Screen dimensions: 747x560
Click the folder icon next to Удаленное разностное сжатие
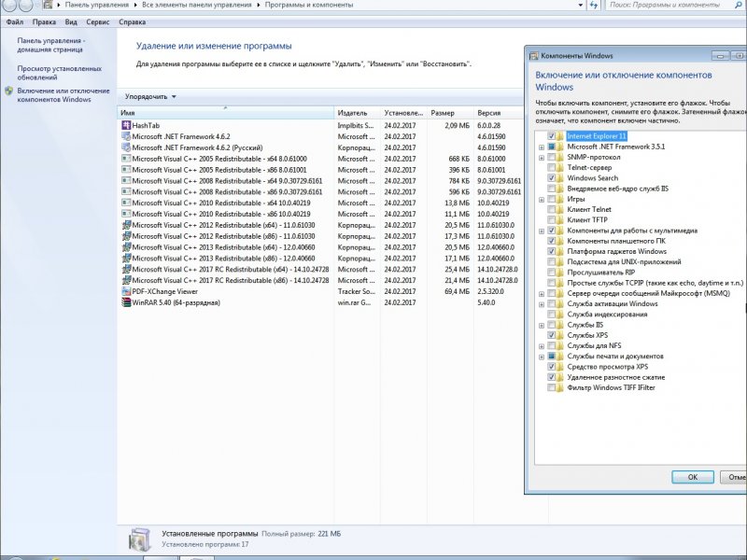[560, 377]
